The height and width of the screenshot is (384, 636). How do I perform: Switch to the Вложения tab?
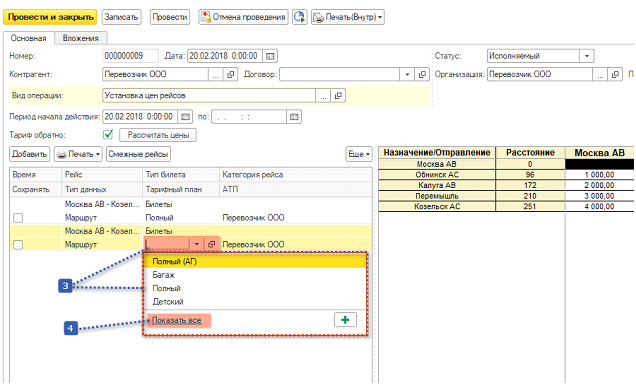(x=81, y=38)
